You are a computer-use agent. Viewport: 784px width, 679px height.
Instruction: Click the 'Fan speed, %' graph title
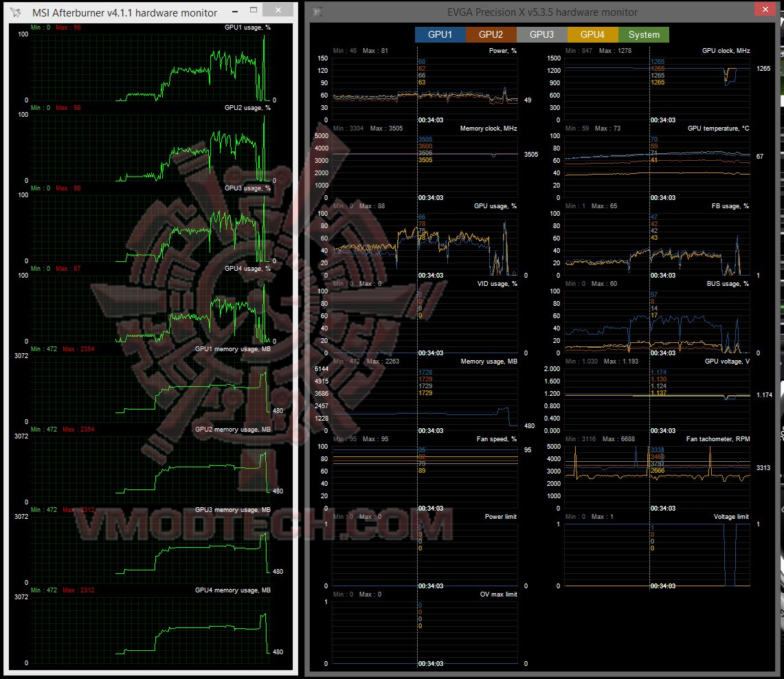(x=497, y=439)
